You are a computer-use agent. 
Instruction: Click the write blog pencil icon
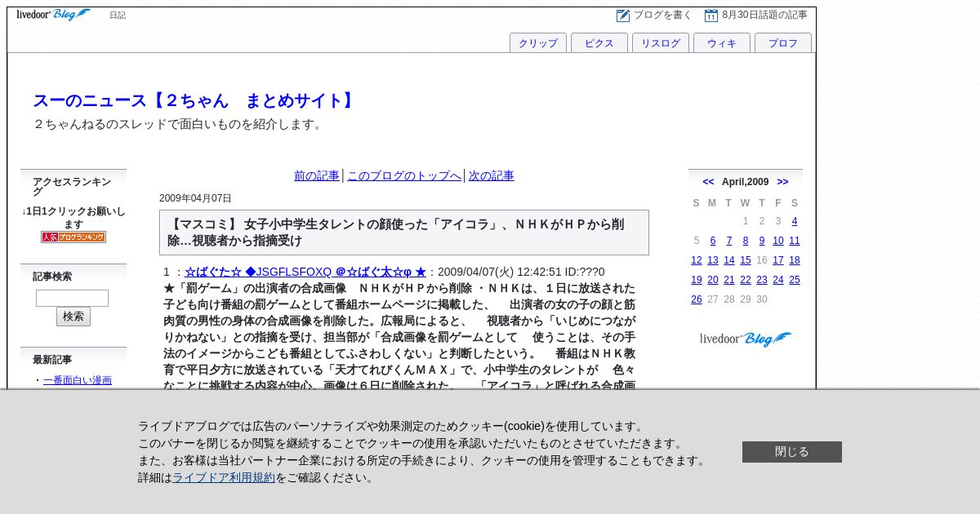[623, 16]
